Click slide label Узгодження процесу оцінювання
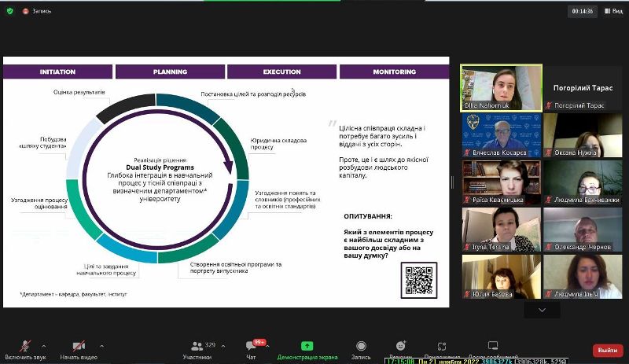Viewport: 629px width, 364px height. (x=39, y=203)
